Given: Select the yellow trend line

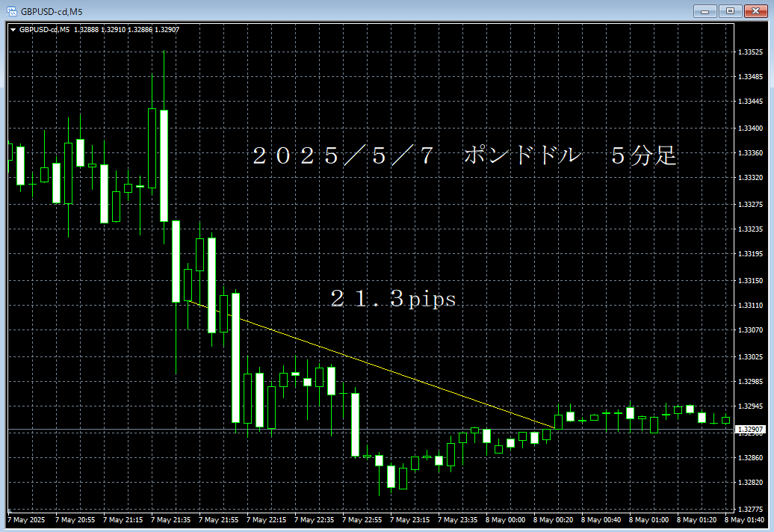Looking at the screenshot, I should click(x=371, y=364).
